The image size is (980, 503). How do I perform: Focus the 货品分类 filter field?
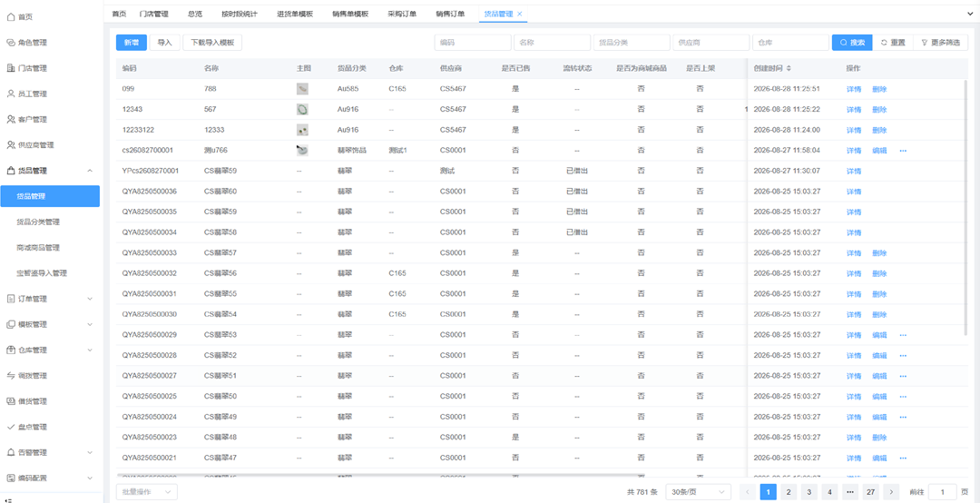(632, 43)
